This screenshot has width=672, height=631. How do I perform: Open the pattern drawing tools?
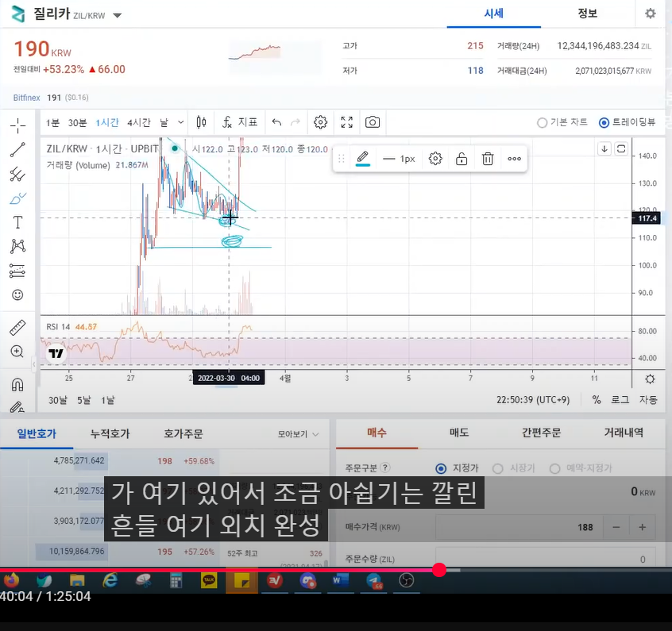click(x=17, y=246)
